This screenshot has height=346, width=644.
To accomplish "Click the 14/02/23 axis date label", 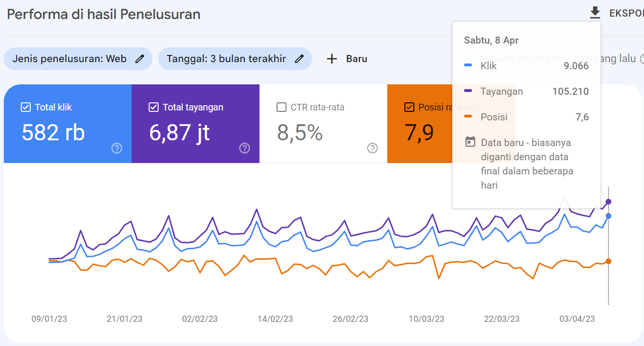I will pos(275,319).
